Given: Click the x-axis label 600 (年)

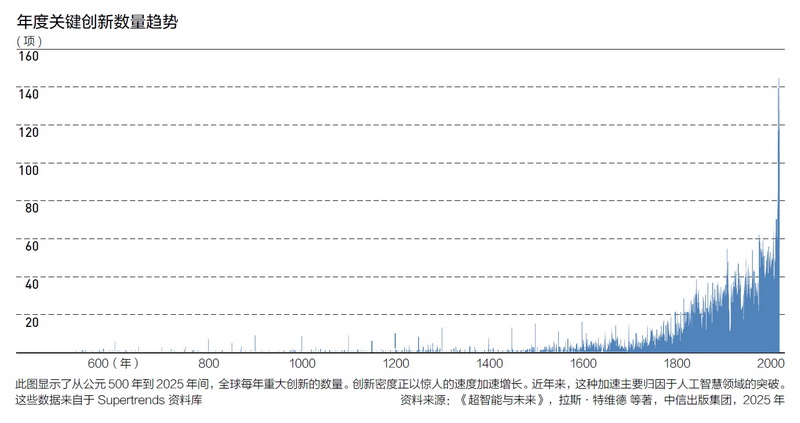Looking at the screenshot, I should point(113,363).
